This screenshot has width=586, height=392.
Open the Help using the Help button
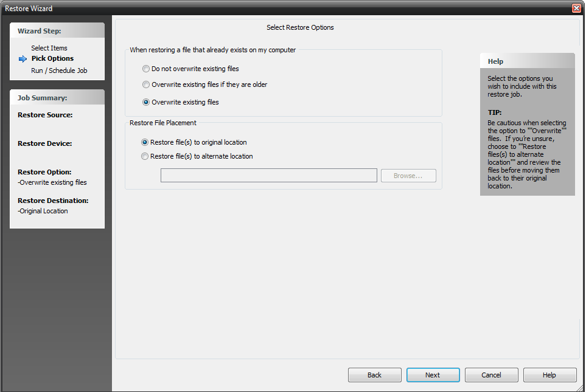point(549,374)
